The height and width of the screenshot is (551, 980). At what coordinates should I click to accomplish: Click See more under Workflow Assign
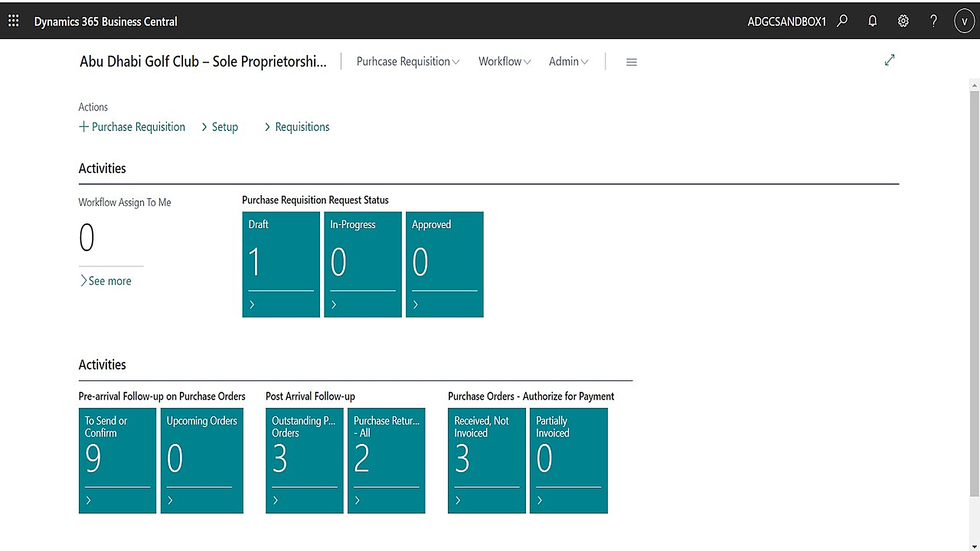click(106, 281)
